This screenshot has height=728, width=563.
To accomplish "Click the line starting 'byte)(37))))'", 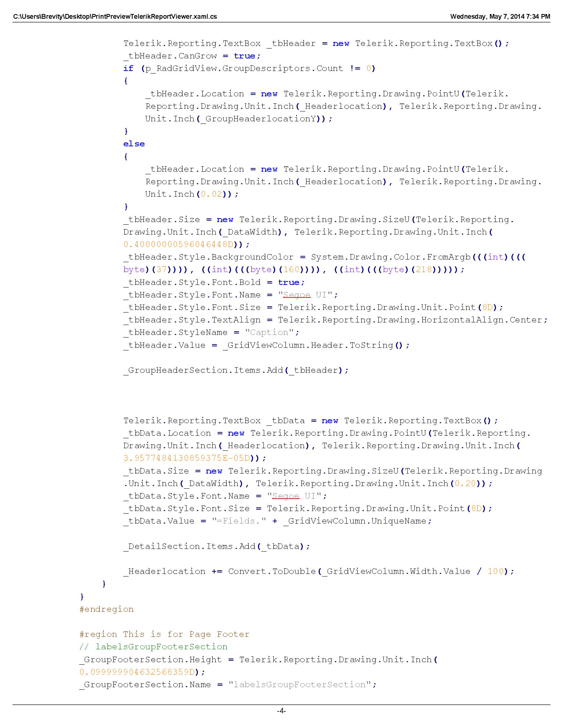I will (294, 270).
